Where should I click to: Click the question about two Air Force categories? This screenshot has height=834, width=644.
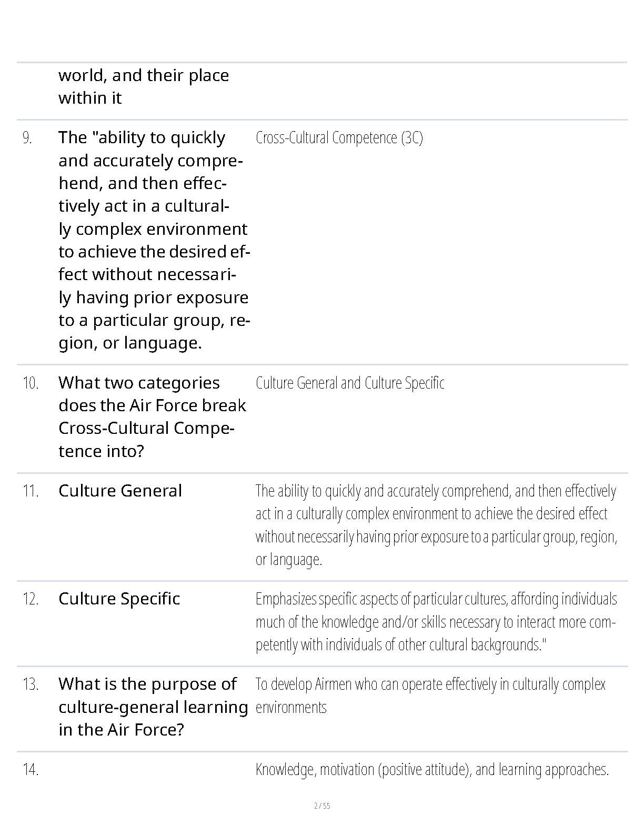[x=153, y=417]
